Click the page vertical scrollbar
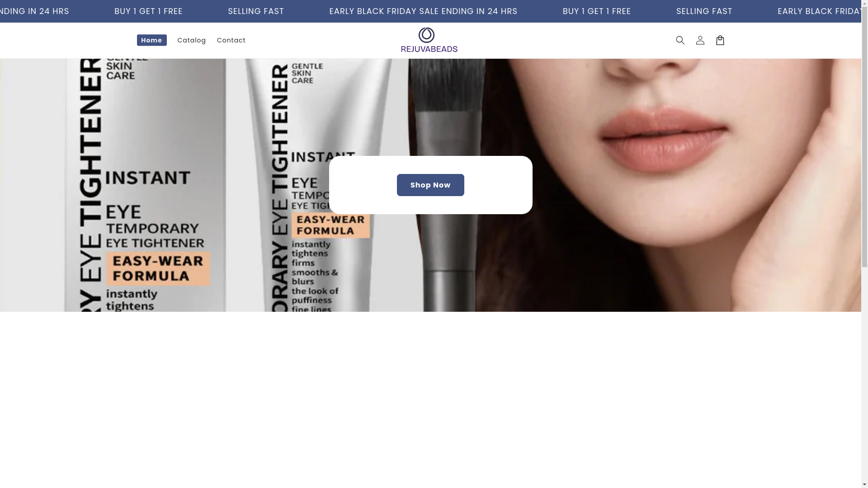Image resolution: width=868 pixels, height=488 pixels. tap(864, 244)
